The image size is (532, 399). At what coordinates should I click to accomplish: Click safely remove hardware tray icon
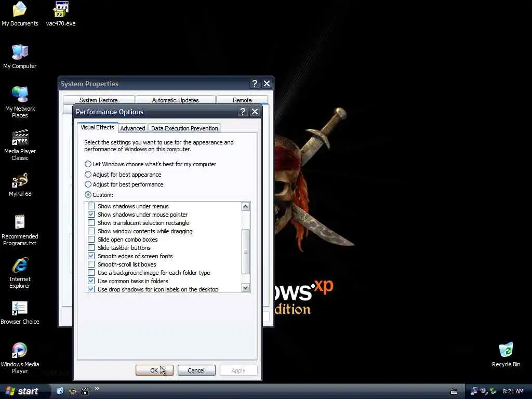coord(493,391)
